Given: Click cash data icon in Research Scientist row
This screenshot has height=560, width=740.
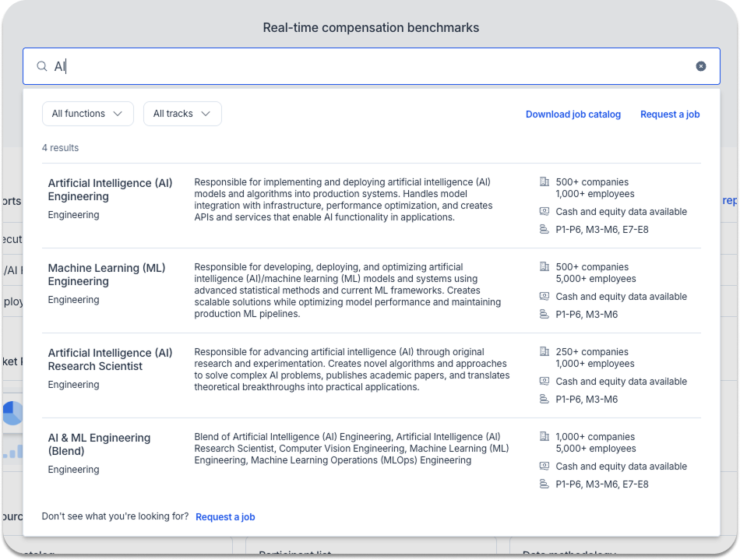Looking at the screenshot, I should 544,381.
